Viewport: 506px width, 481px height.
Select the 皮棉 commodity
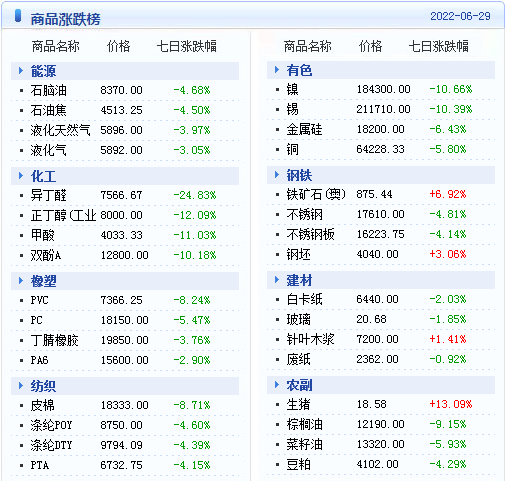click(x=43, y=405)
